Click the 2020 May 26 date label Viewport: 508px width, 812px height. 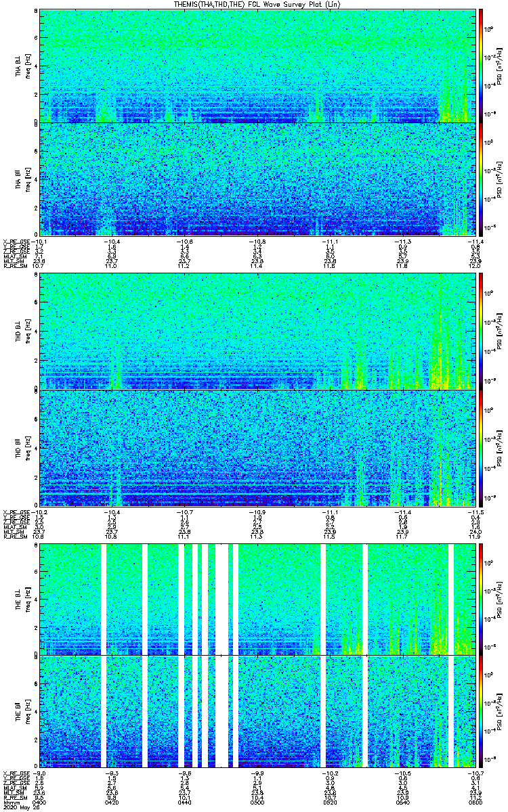tap(20, 807)
